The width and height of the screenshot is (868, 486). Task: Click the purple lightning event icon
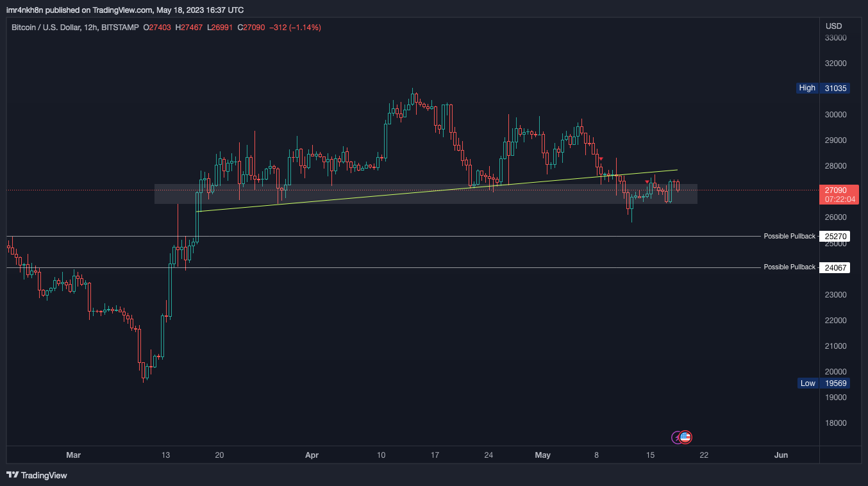coord(676,437)
